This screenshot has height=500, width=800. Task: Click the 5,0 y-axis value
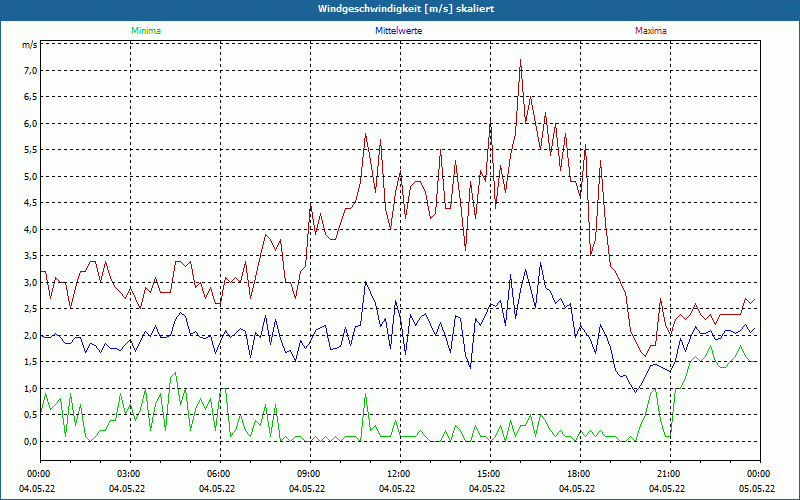pyautogui.click(x=30, y=177)
